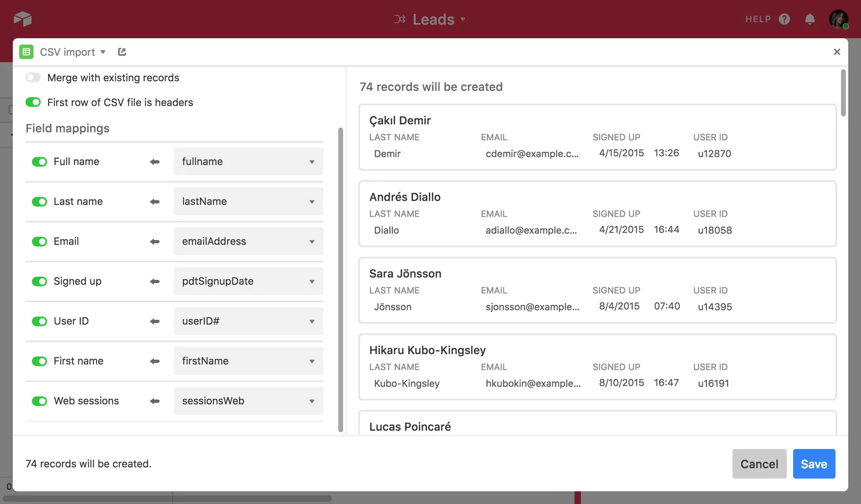Click the Airtable logo home icon
Image resolution: width=861 pixels, height=504 pixels.
tap(22, 19)
